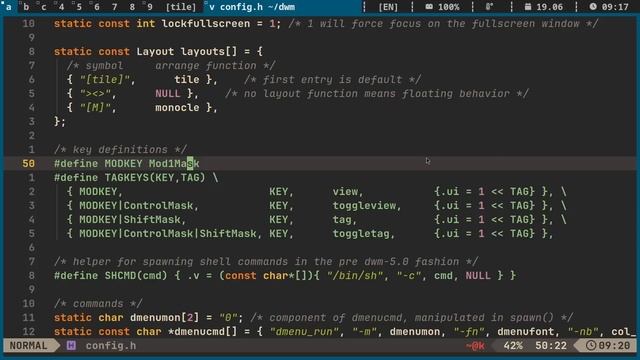Switch to dwm tag 9
Screen dimensions: 640x360
[149, 7]
